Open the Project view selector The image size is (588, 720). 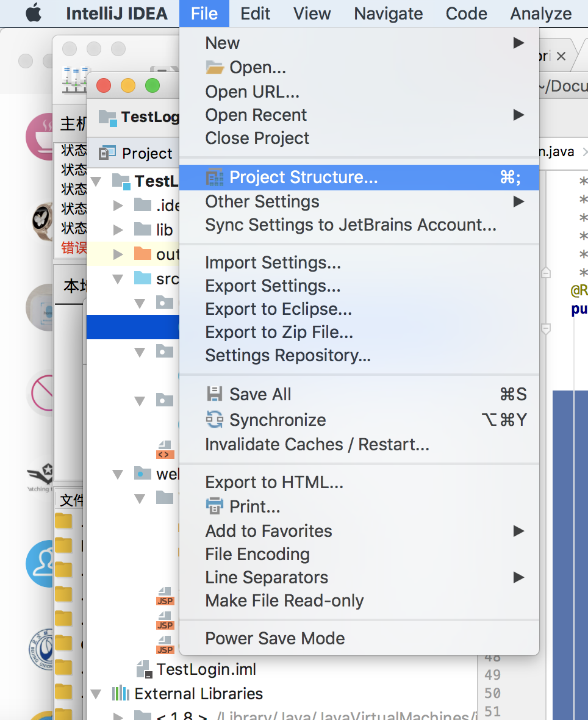coord(137,153)
